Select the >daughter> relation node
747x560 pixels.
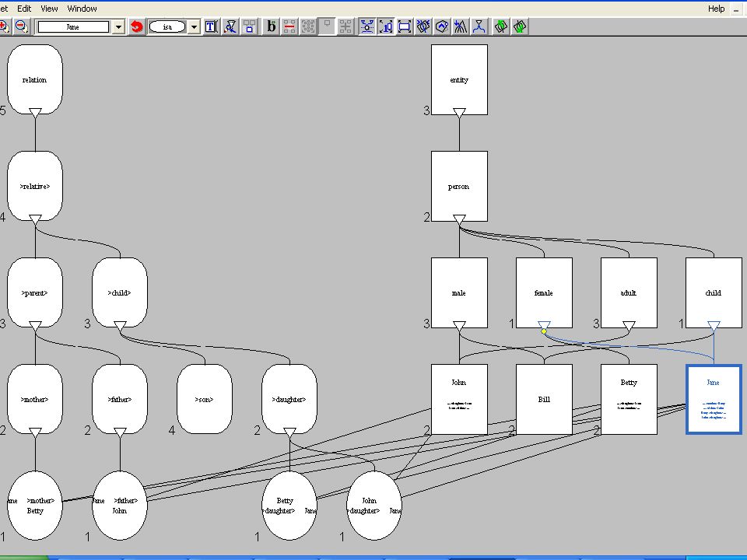[289, 399]
